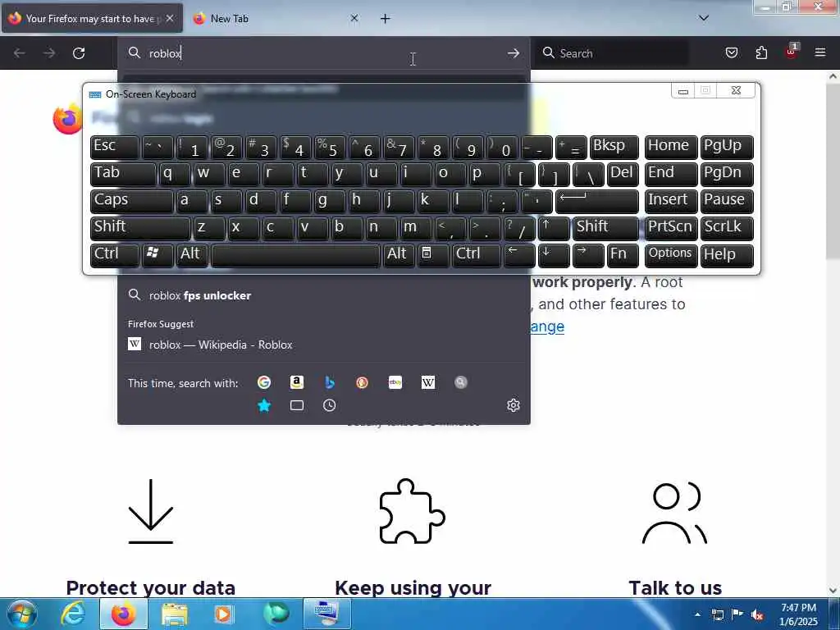Viewport: 840px width, 630px height.
Task: Click the Home key on keyboard
Action: click(x=671, y=148)
